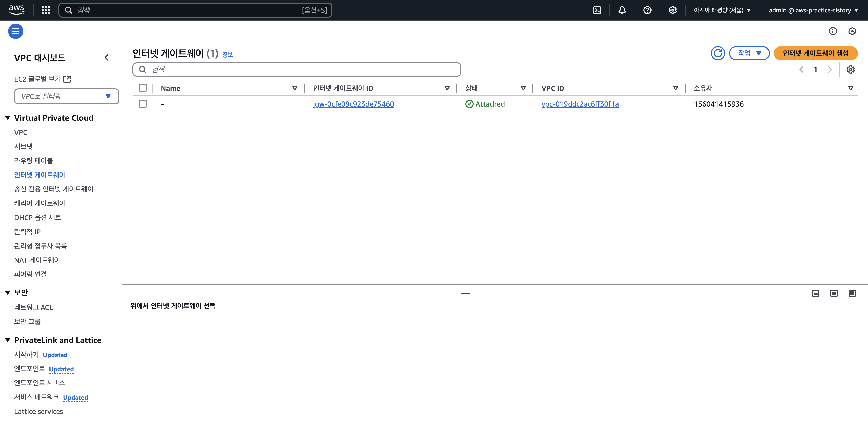This screenshot has height=421, width=868.
Task: Toggle the blue hamburger navigation menu
Action: (x=15, y=31)
